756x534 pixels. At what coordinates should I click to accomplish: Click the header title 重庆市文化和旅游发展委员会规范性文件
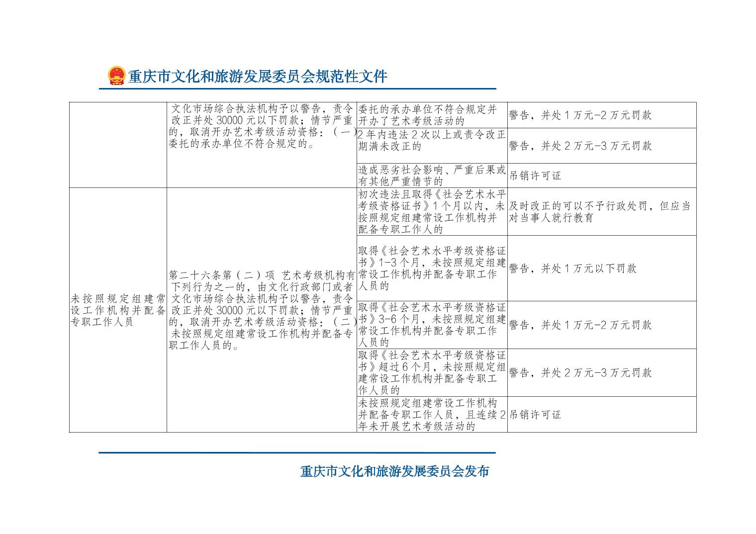coord(257,77)
